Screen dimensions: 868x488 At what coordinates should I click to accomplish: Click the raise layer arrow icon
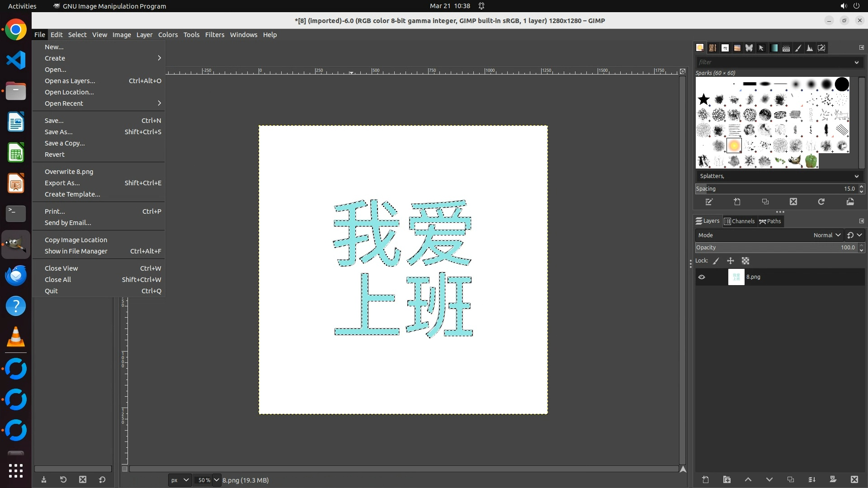748,479
